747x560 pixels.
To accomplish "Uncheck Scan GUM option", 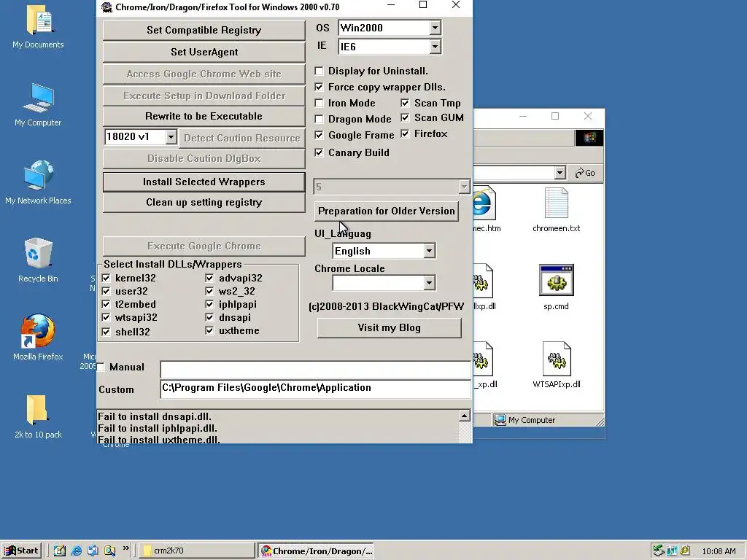I will coord(405,117).
